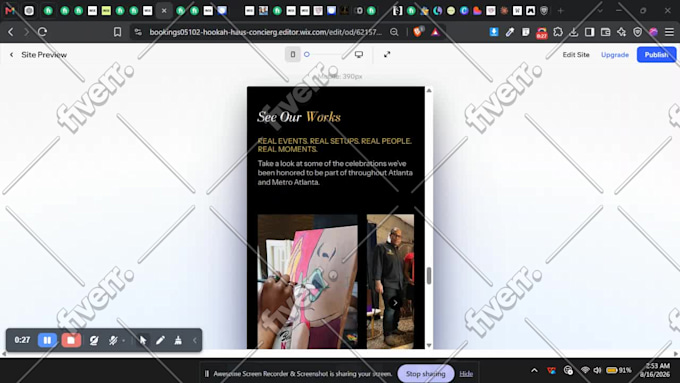
Task: Collapse the recorder toolbar chevron
Action: point(195,340)
